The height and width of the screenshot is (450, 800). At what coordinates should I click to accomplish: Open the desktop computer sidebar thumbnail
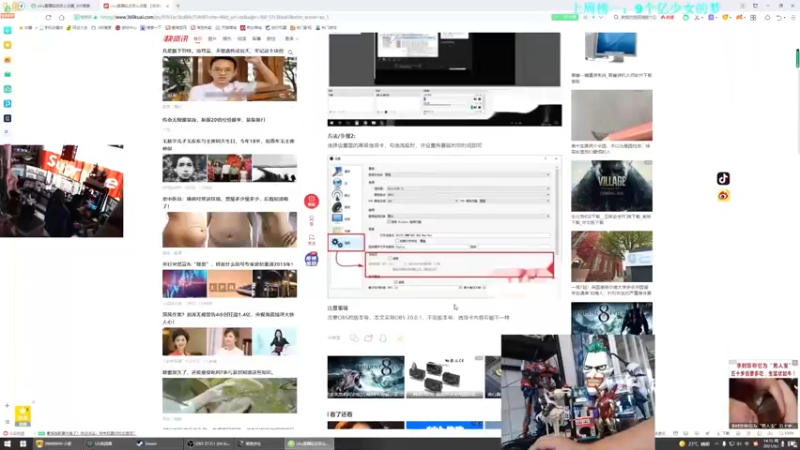coord(611,47)
